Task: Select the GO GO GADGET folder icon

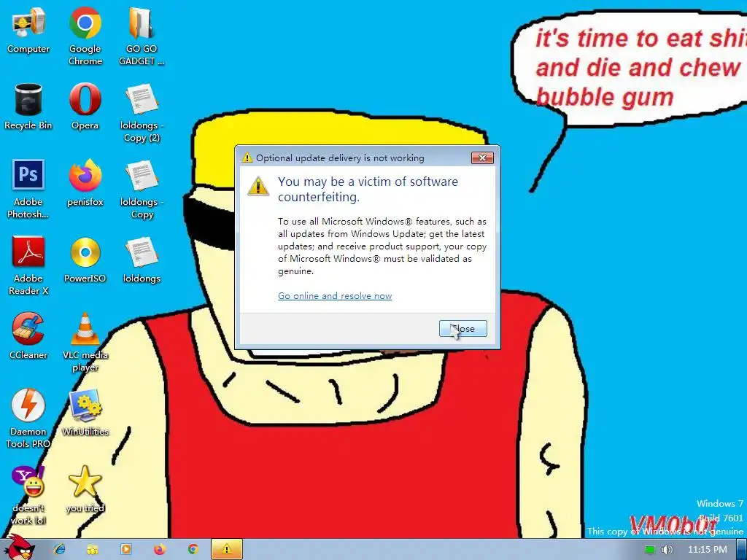Action: [142, 36]
